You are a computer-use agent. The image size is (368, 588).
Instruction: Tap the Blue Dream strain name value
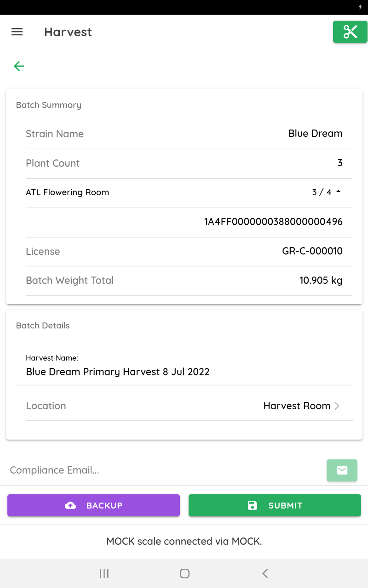point(315,134)
